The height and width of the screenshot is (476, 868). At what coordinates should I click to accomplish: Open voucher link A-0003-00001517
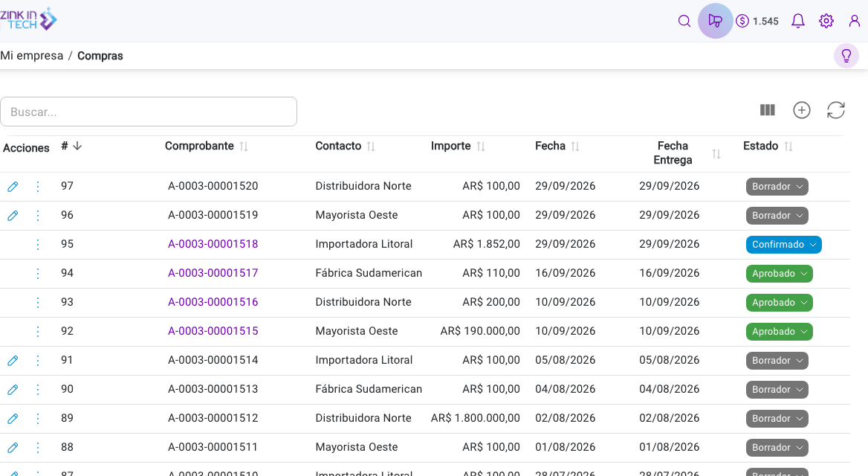pyautogui.click(x=213, y=273)
